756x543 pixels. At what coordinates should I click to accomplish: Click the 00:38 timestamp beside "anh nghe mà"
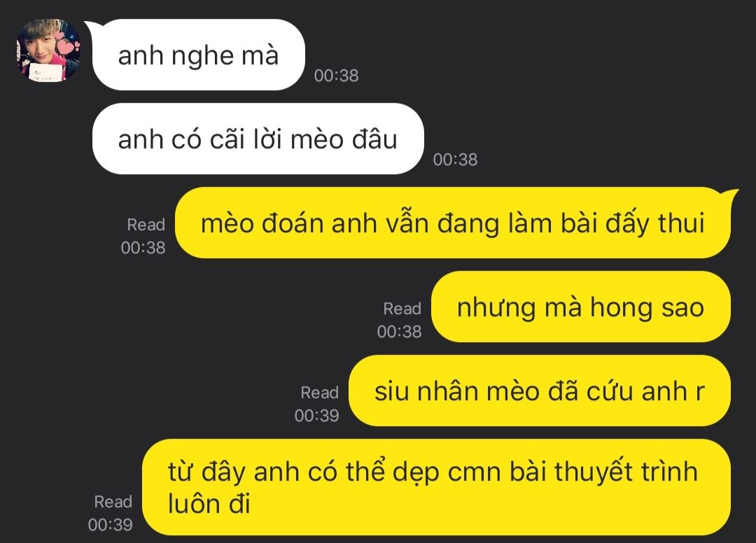pyautogui.click(x=336, y=76)
